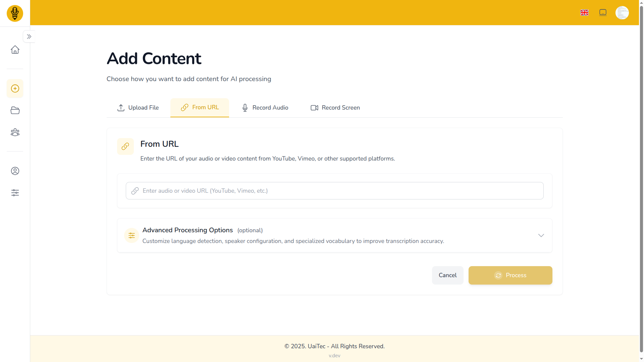The image size is (644, 362).
Task: Click the Cancel button
Action: tap(447, 275)
